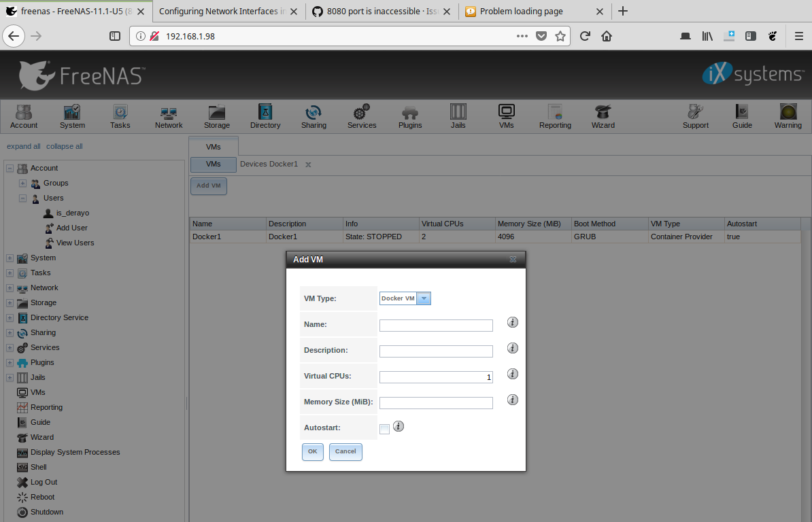The width and height of the screenshot is (812, 522).
Task: Expand the Sharing tree node
Action: click(10, 332)
